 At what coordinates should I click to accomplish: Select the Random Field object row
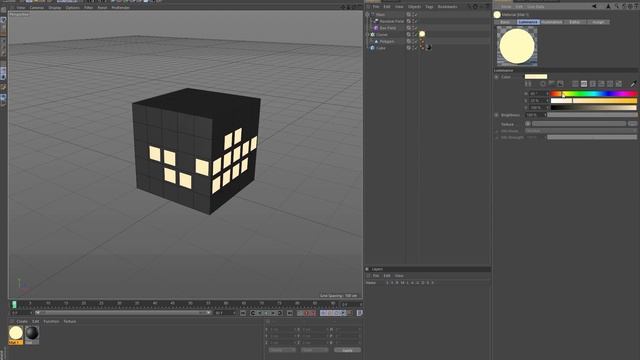pyautogui.click(x=391, y=21)
